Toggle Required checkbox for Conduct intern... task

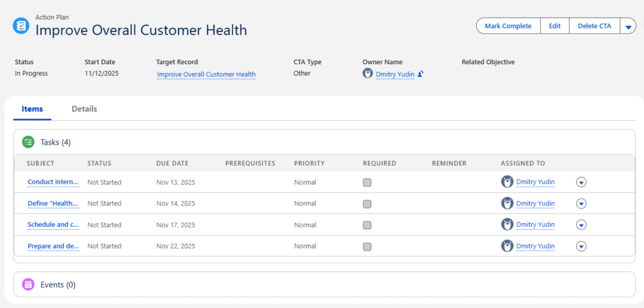pyautogui.click(x=367, y=183)
